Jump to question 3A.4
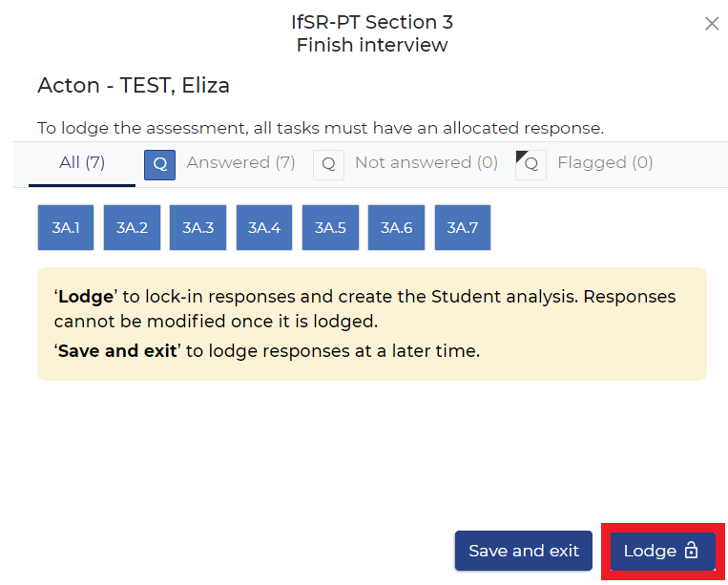The height and width of the screenshot is (585, 728). pyautogui.click(x=264, y=228)
